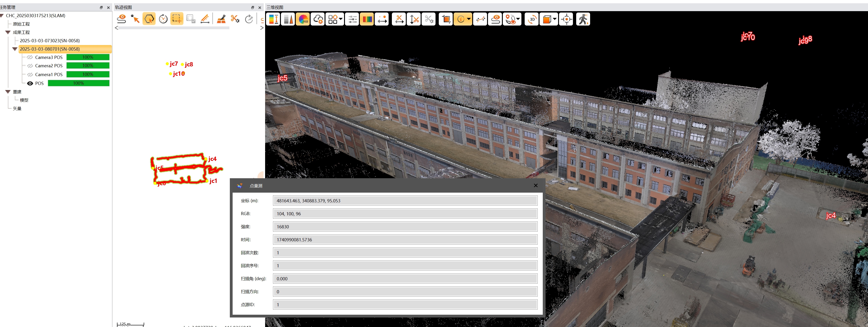The image size is (868, 327).
Task: Click trajectory toolbar scroll left arrow
Action: [x=117, y=28]
